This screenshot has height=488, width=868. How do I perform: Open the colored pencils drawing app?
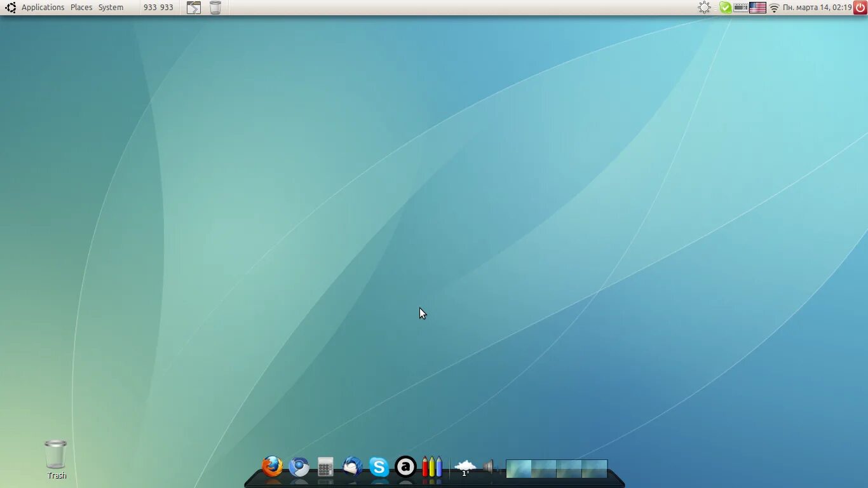[x=431, y=467]
